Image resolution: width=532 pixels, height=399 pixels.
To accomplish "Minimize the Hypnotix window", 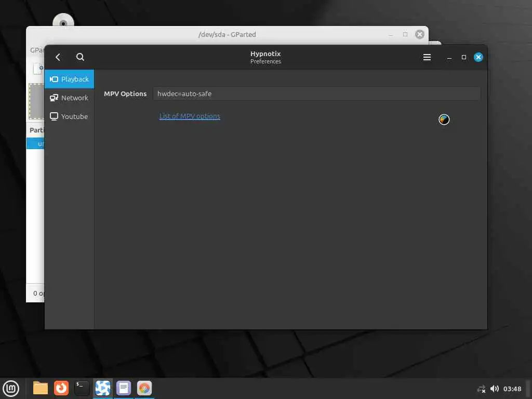I will point(449,57).
